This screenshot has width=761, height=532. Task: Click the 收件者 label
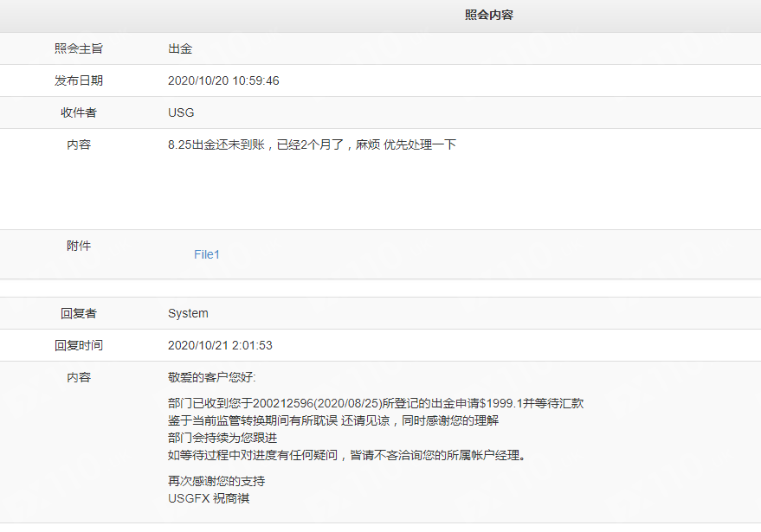pos(79,112)
